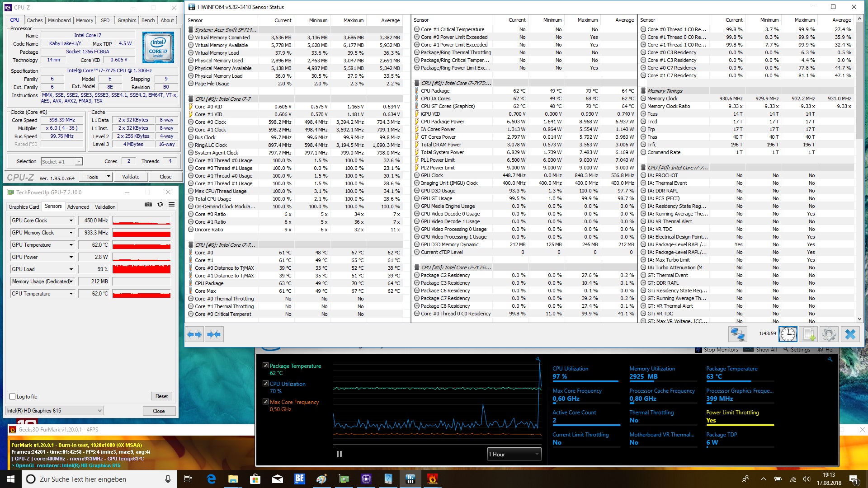Image resolution: width=868 pixels, height=488 pixels.
Task: Enable the Log to file checkbox in GPU-Z
Action: pyautogui.click(x=13, y=397)
